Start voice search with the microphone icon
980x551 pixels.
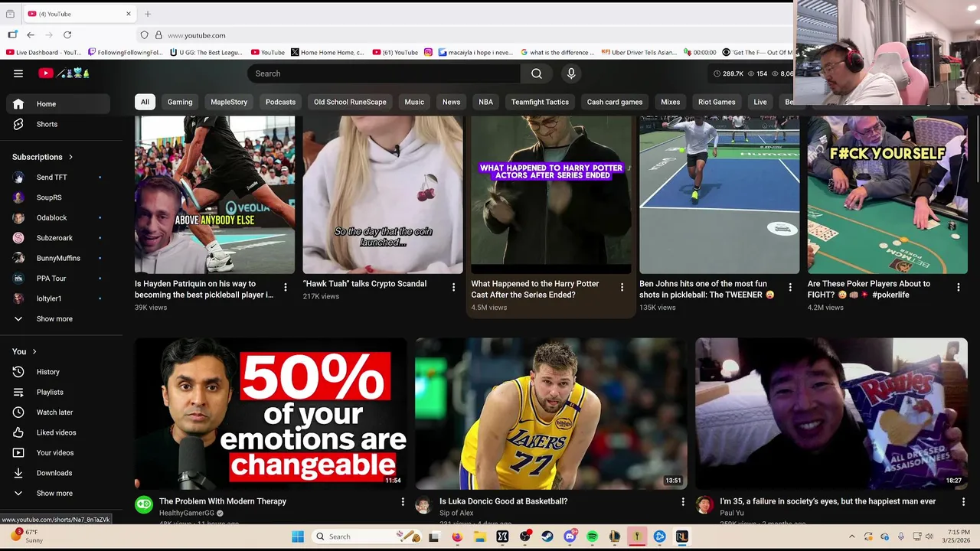pyautogui.click(x=571, y=73)
